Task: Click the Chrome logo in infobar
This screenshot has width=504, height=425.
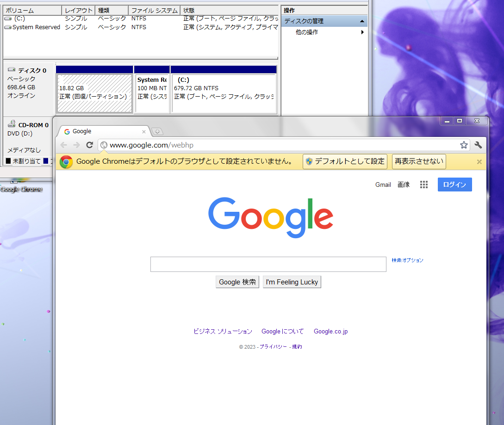Action: pos(66,162)
